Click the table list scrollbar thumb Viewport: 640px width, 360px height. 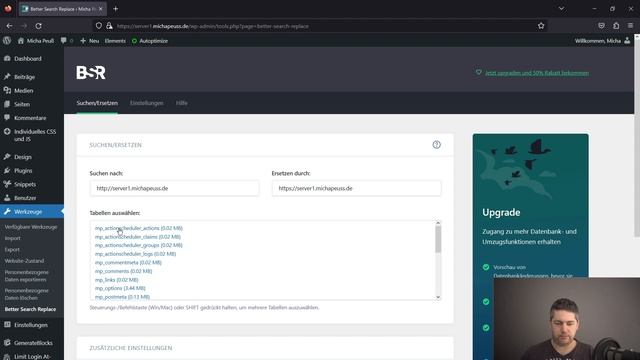tap(438, 239)
